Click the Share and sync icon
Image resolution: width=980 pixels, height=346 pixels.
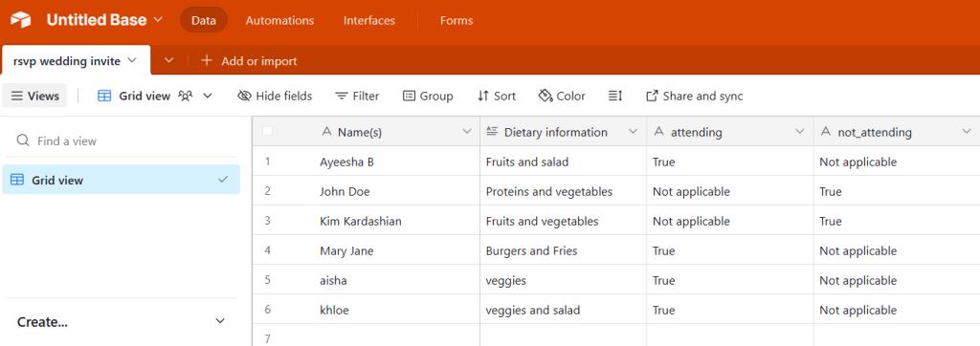coord(652,96)
